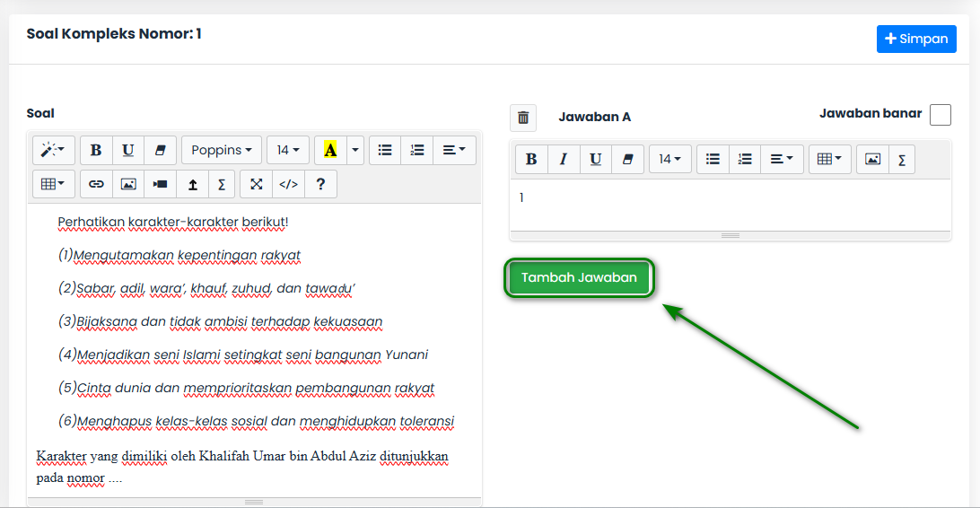The width and height of the screenshot is (980, 508).
Task: Open paragraph alignment dropdown in Soal toolbar
Action: point(454,150)
